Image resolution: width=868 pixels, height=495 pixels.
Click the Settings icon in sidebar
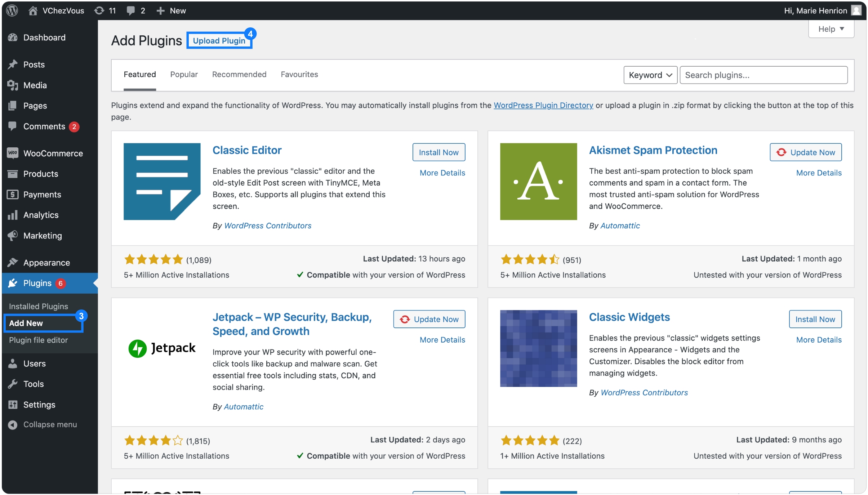pos(13,405)
